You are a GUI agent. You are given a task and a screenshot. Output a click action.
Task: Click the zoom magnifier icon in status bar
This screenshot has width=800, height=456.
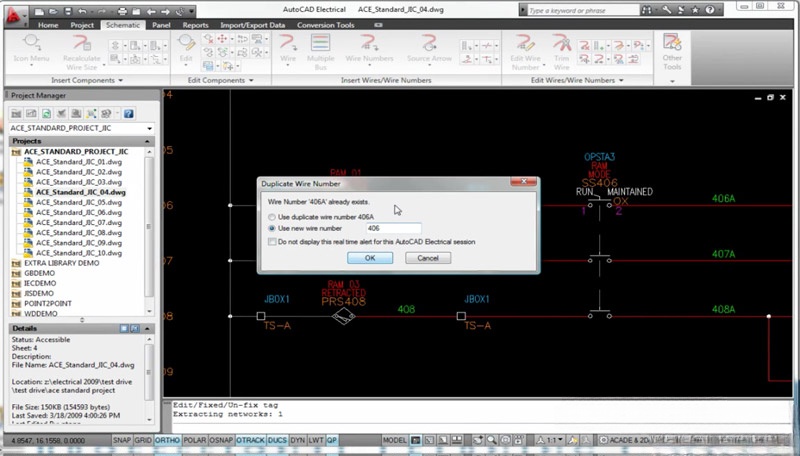coord(491,440)
